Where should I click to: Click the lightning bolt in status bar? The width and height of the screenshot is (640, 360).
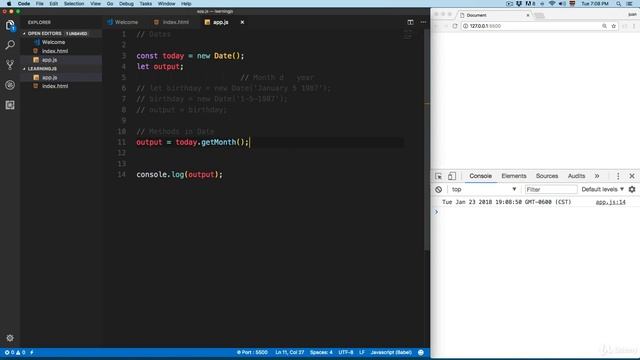[x=32, y=352]
